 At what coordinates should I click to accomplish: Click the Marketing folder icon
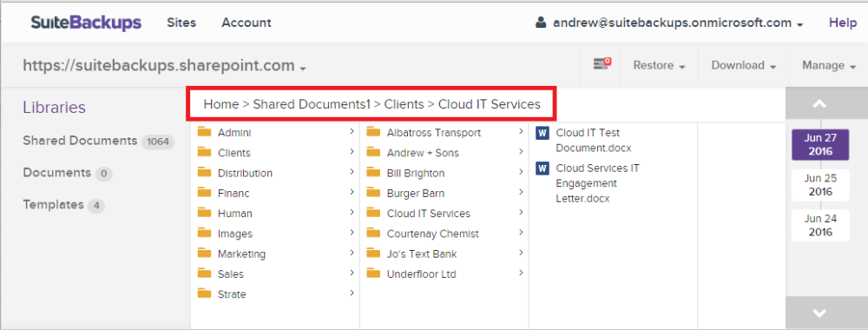(x=205, y=253)
